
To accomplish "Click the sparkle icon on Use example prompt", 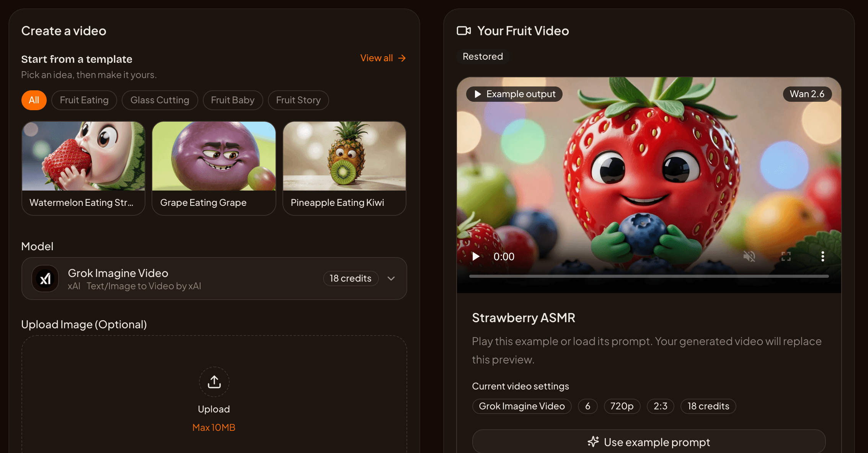I will [x=593, y=442].
